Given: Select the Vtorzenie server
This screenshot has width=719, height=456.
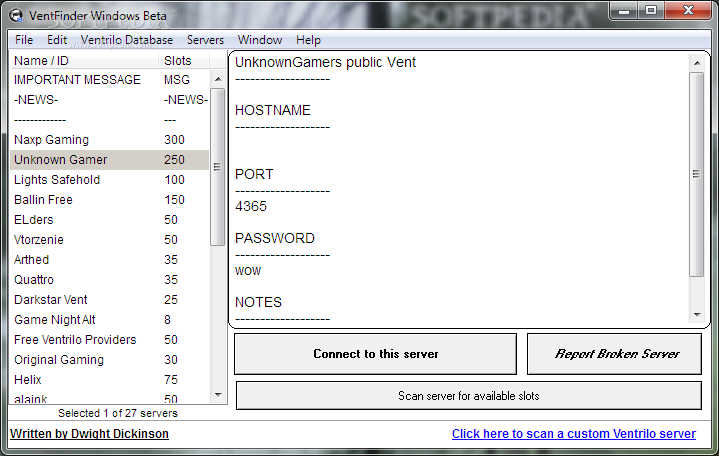Looking at the screenshot, I should point(109,240).
